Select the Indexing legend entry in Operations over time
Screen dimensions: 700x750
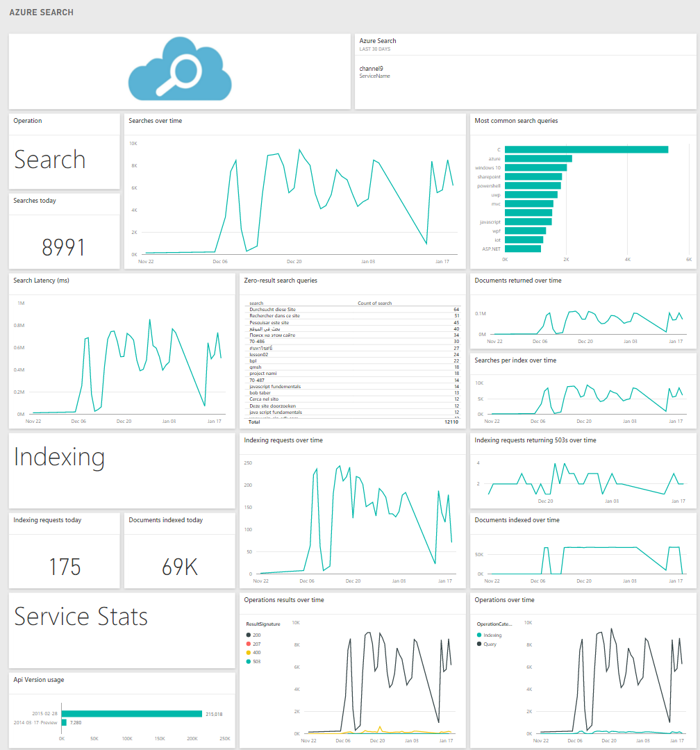[x=490, y=635]
